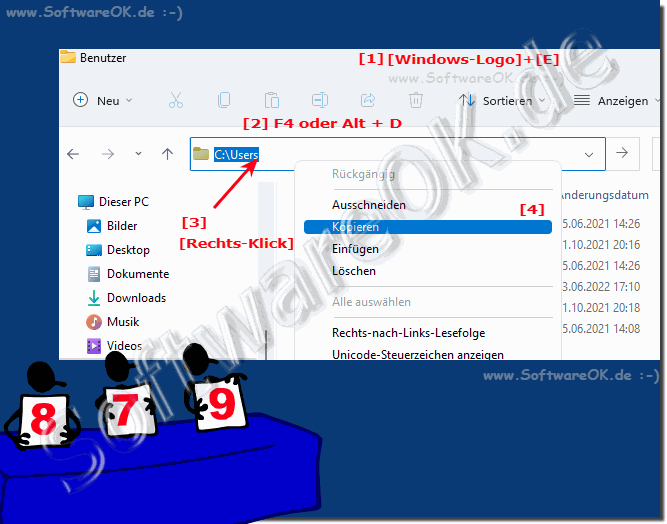Click the Delete trash can icon
The height and width of the screenshot is (524, 667).
(416, 101)
